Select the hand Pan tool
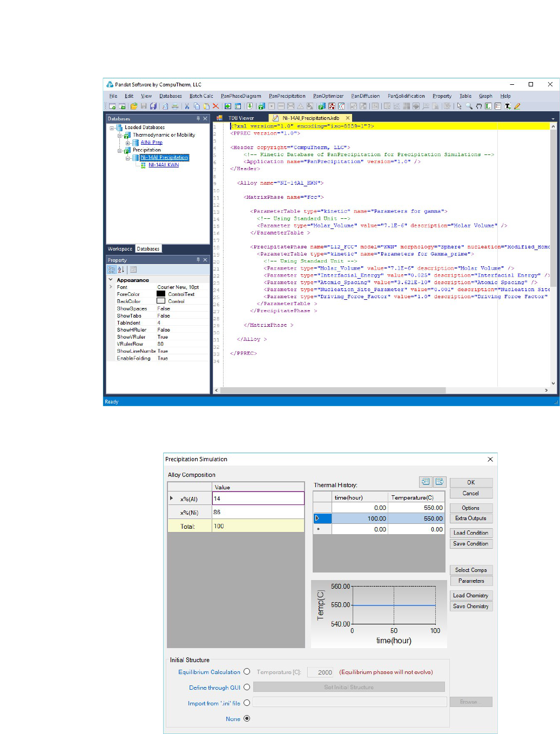The image size is (560, 734). pos(478,106)
